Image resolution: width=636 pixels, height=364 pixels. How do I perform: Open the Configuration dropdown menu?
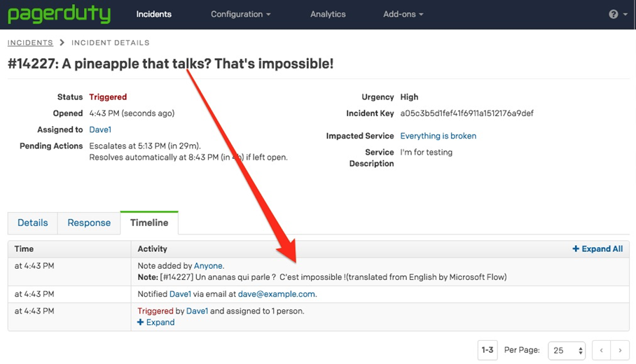241,14
